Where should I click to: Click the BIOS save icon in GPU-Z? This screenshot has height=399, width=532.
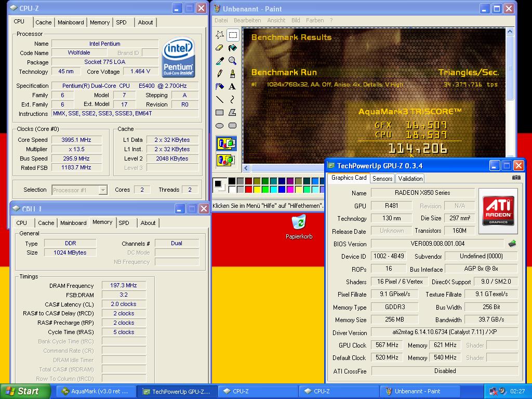tap(512, 243)
